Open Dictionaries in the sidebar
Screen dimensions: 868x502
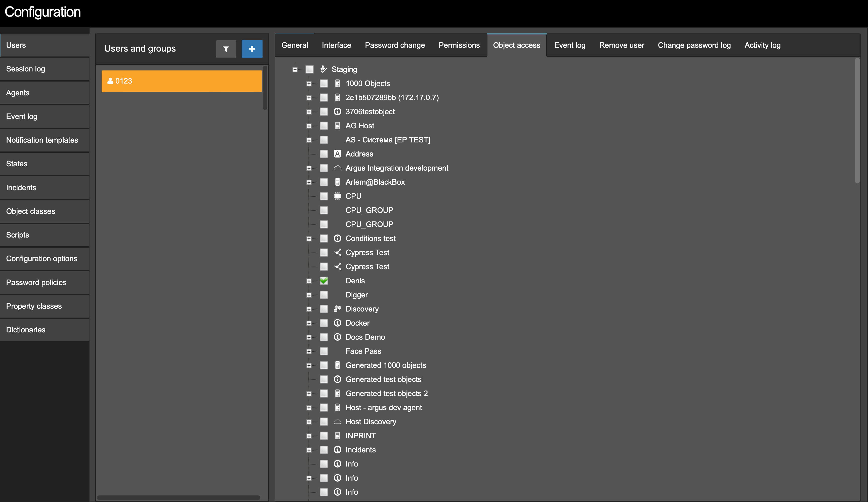click(x=45, y=330)
